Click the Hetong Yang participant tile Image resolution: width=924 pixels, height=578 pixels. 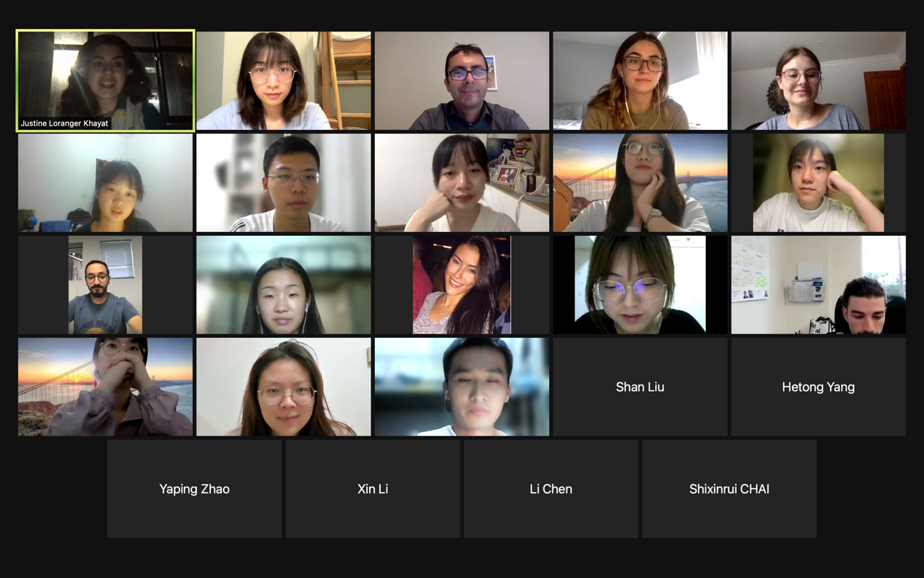(x=818, y=387)
